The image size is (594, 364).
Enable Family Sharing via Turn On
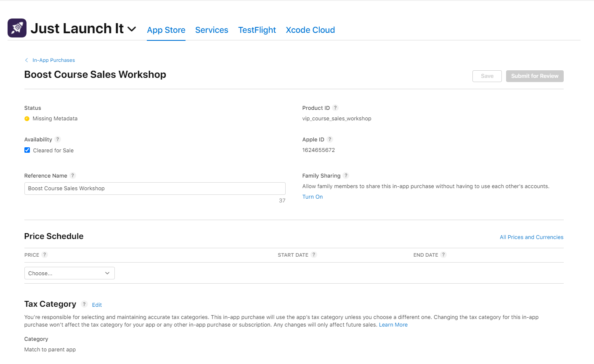(313, 197)
